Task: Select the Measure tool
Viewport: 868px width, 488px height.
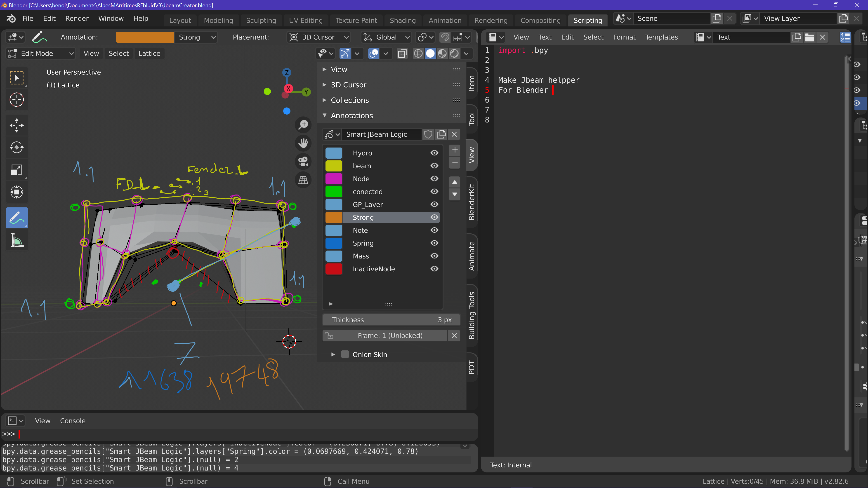Action: [17, 240]
